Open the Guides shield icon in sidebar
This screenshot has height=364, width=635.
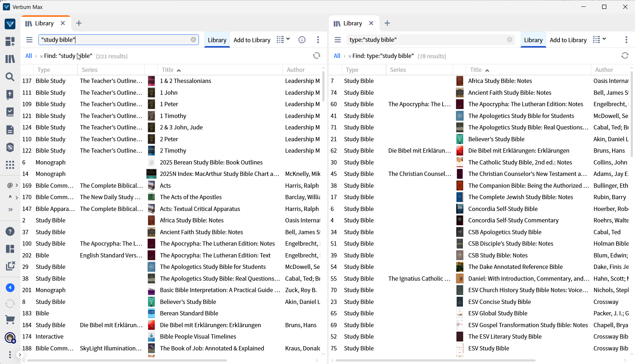10,147
